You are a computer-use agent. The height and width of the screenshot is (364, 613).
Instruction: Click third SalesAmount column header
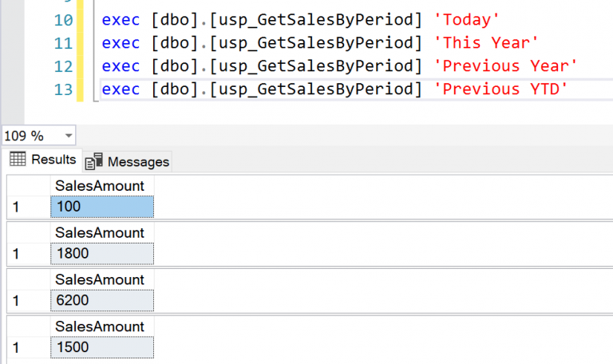coord(100,279)
